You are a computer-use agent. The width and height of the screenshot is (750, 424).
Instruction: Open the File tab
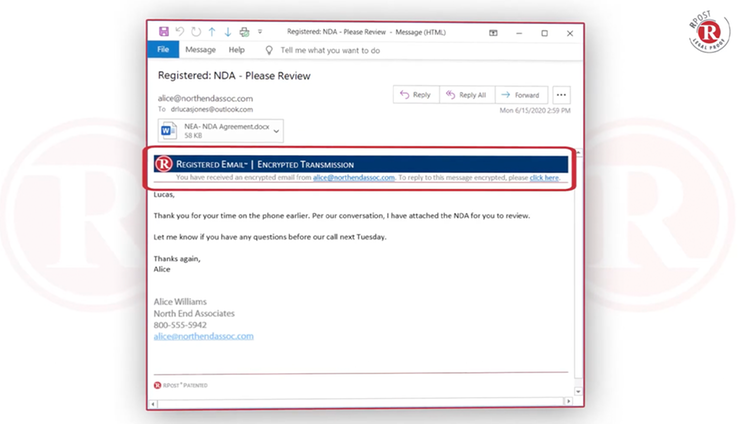(163, 50)
